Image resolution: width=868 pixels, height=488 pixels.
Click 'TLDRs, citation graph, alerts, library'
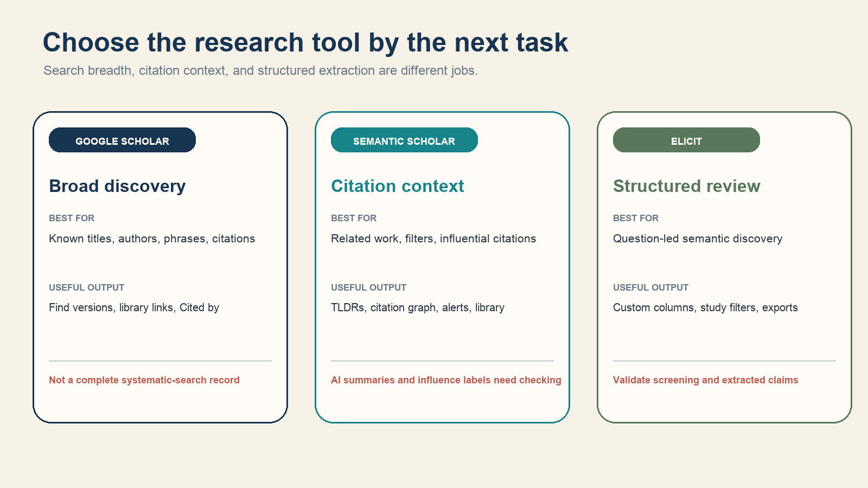418,307
